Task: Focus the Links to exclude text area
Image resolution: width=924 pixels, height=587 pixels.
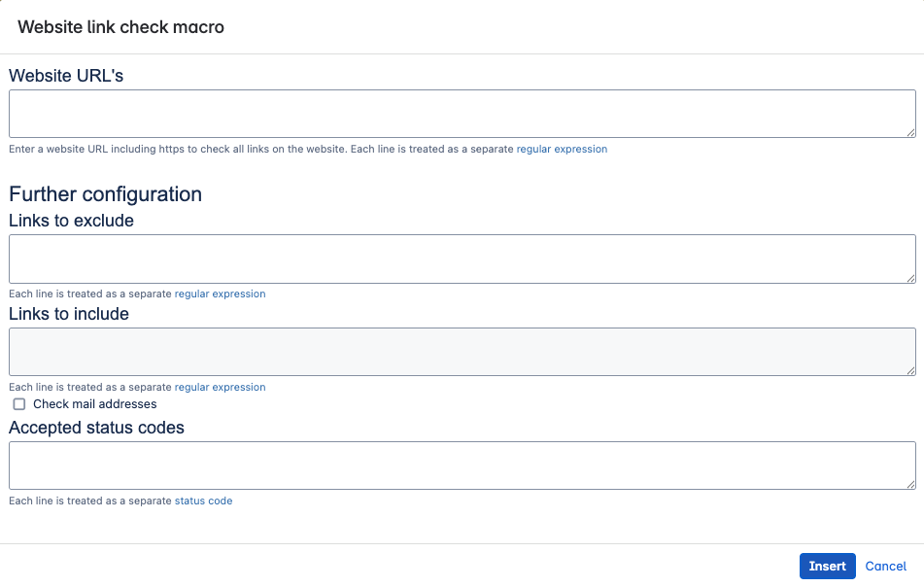Action: (462, 259)
